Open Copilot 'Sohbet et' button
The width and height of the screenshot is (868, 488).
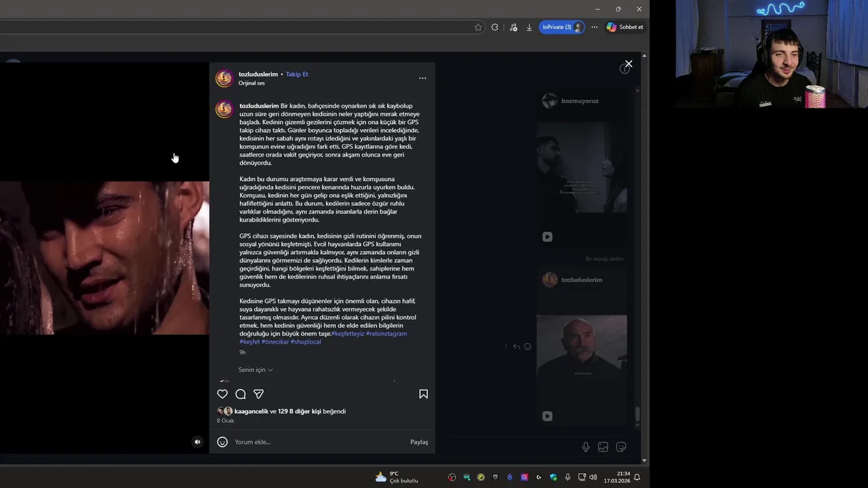point(625,27)
